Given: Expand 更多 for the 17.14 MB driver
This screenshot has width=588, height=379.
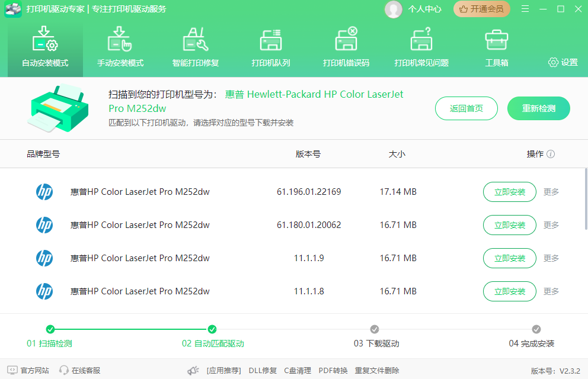Looking at the screenshot, I should [x=551, y=192].
